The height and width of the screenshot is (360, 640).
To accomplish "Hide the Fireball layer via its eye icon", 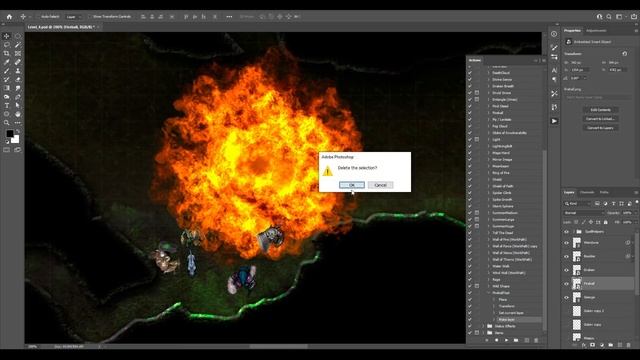I will (x=566, y=284).
